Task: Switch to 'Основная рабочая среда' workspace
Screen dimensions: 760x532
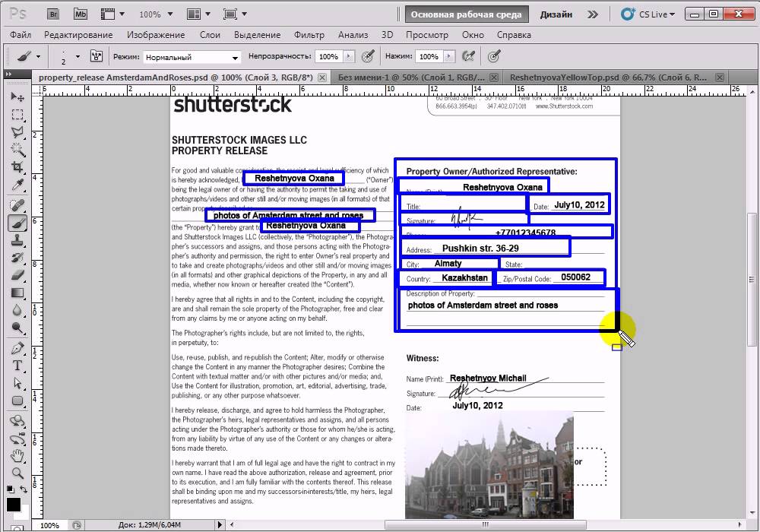Action: click(x=467, y=14)
